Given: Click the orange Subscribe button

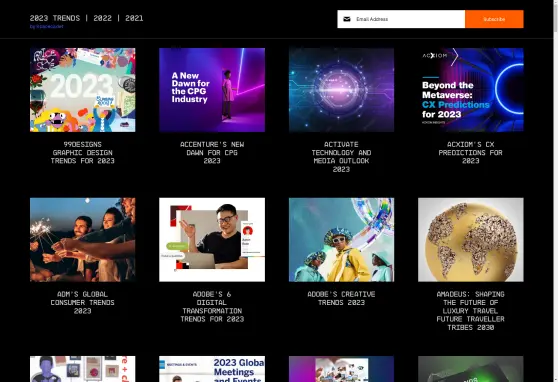Looking at the screenshot, I should click(494, 19).
